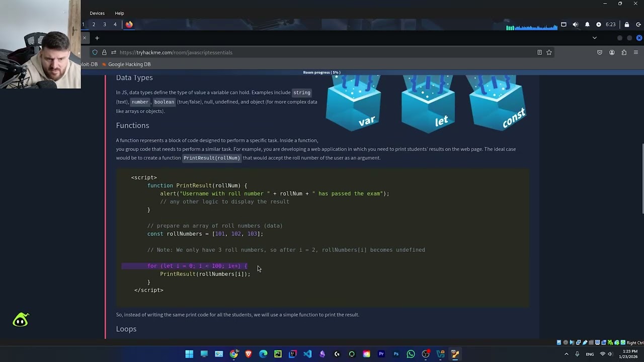Click the Firefox icon in the Kali panel
Screen dimensions: 644x362
tap(129, 24)
